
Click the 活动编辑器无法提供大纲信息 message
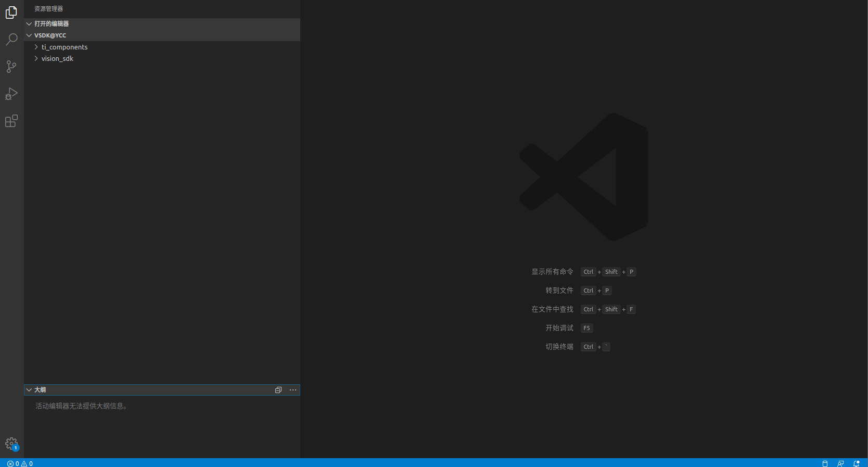coord(81,406)
